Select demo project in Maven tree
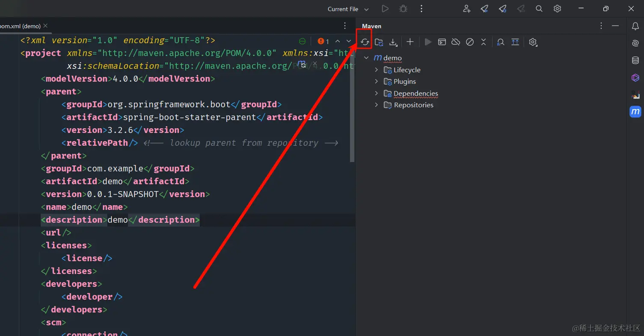This screenshot has height=336, width=644. [x=392, y=58]
